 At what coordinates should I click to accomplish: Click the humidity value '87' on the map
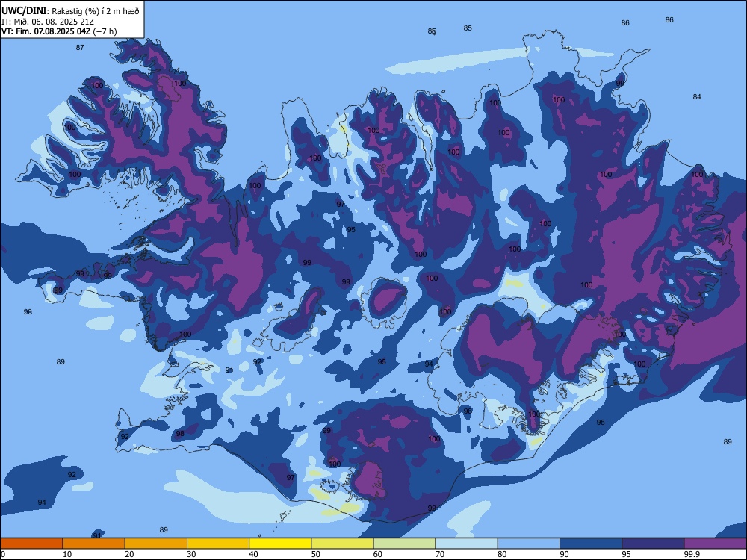(80, 47)
